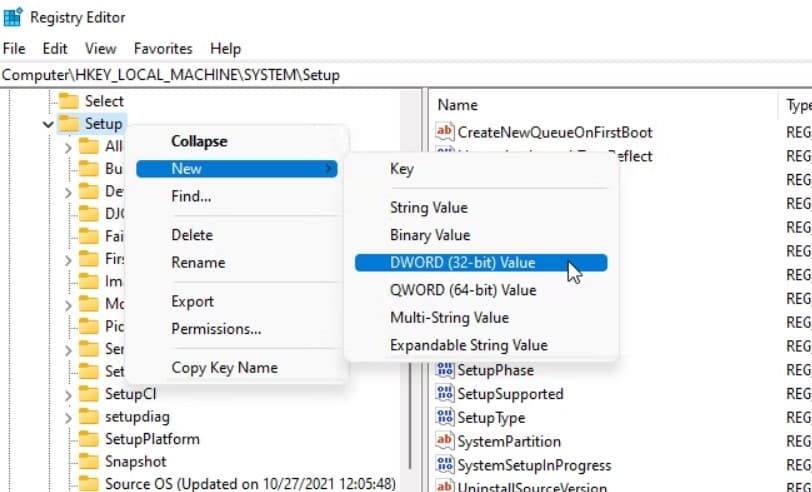Click the SetupType DWORD icon
Viewport: 812px width, 492px height.
click(x=444, y=417)
